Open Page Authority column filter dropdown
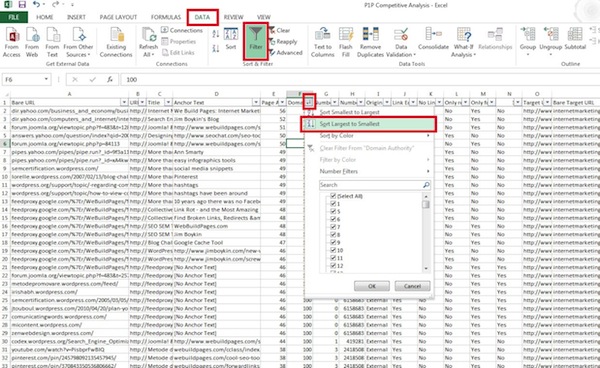 pos(282,103)
